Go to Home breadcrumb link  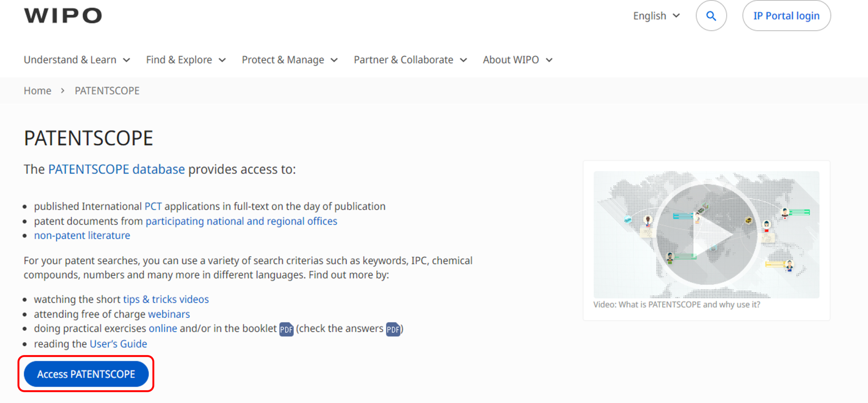(x=37, y=91)
